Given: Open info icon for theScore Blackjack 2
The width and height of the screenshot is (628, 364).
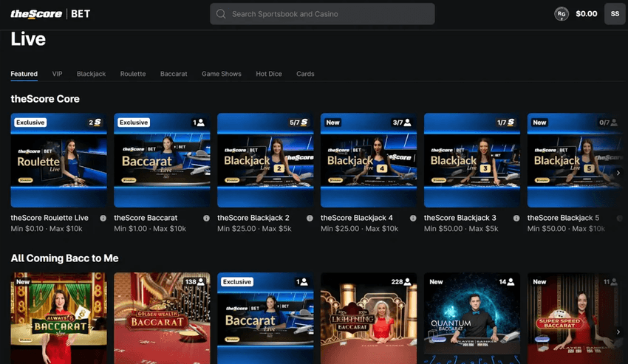Looking at the screenshot, I should pos(310,219).
